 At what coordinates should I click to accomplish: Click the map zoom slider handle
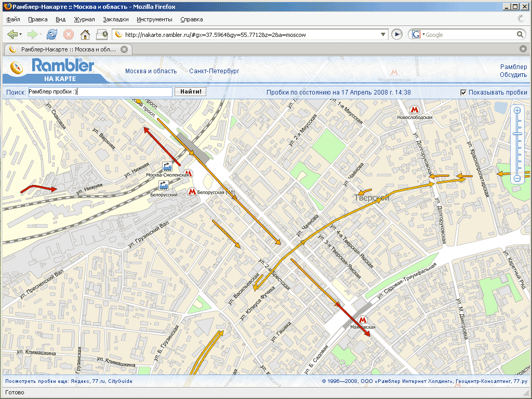pyautogui.click(x=517, y=135)
